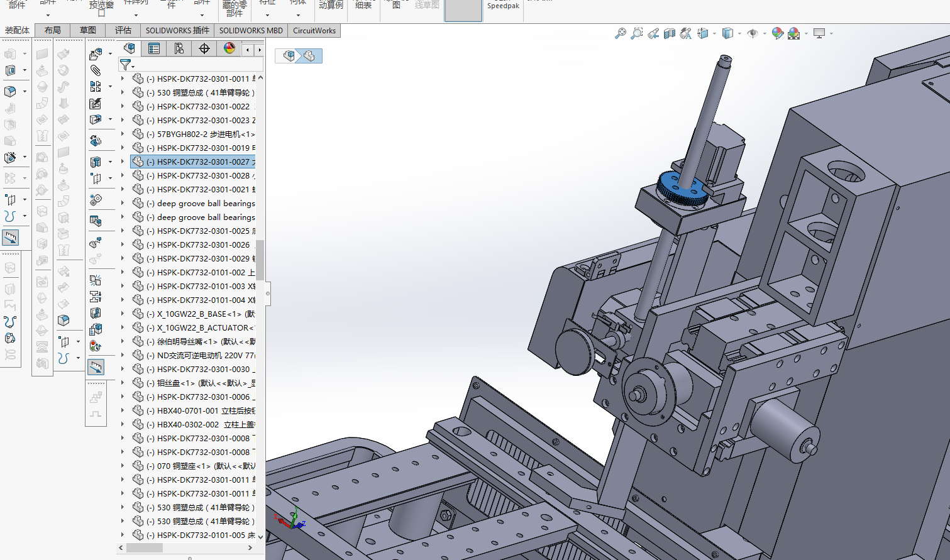Open the DimXpertManager crosshair tab
950x560 pixels.
tap(204, 48)
